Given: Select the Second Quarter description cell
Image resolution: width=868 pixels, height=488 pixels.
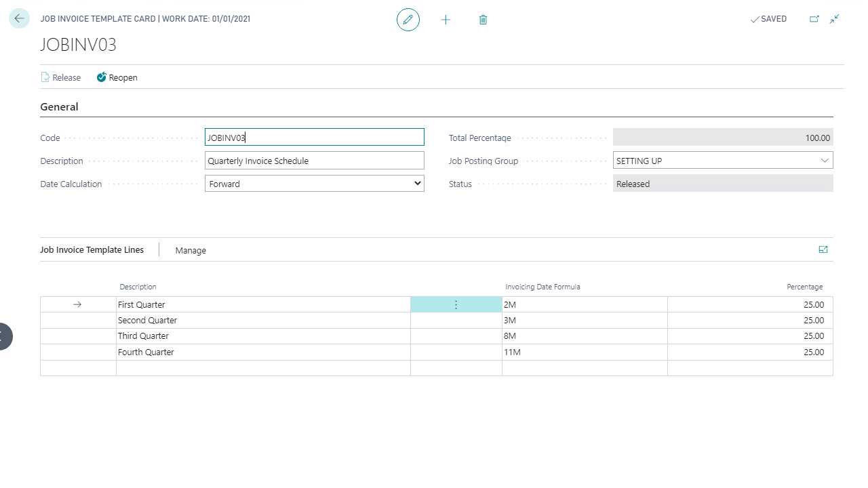Looking at the screenshot, I should tap(263, 321).
